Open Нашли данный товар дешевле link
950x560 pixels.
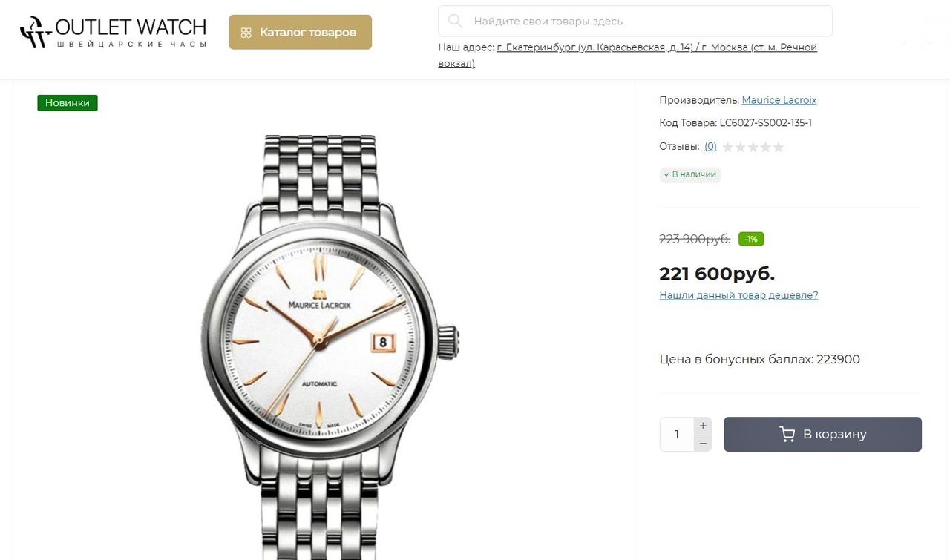point(738,295)
